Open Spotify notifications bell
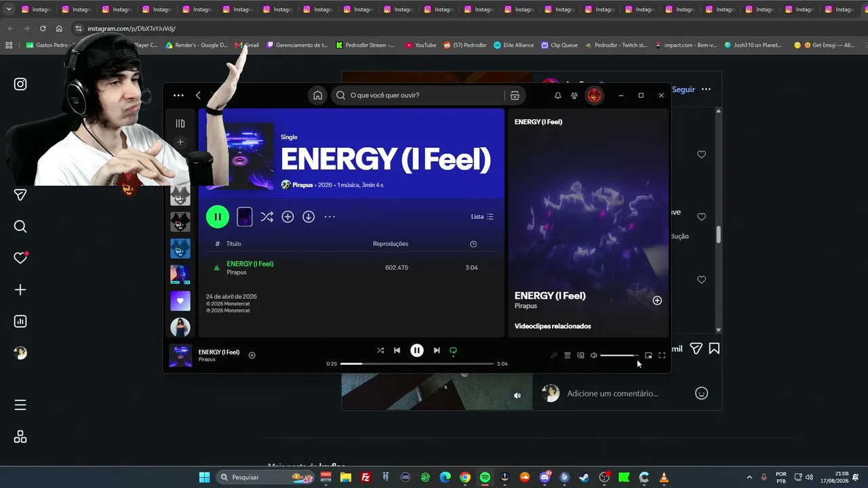 (557, 96)
